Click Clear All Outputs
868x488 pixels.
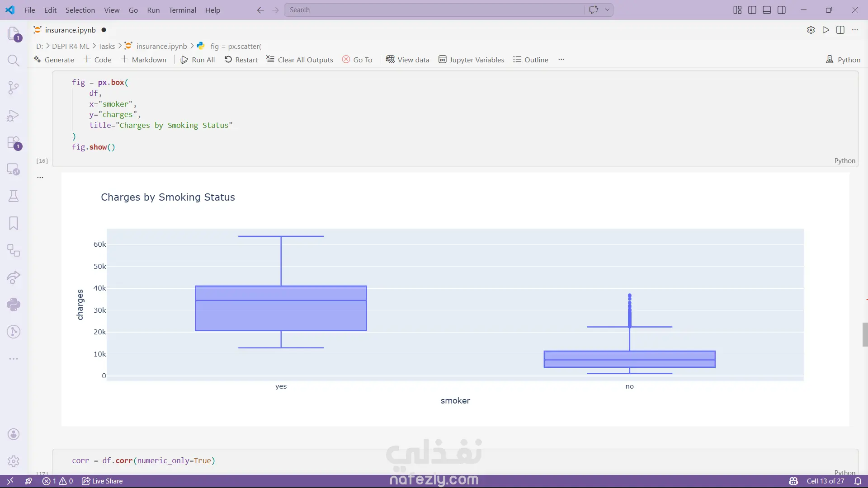coord(300,60)
